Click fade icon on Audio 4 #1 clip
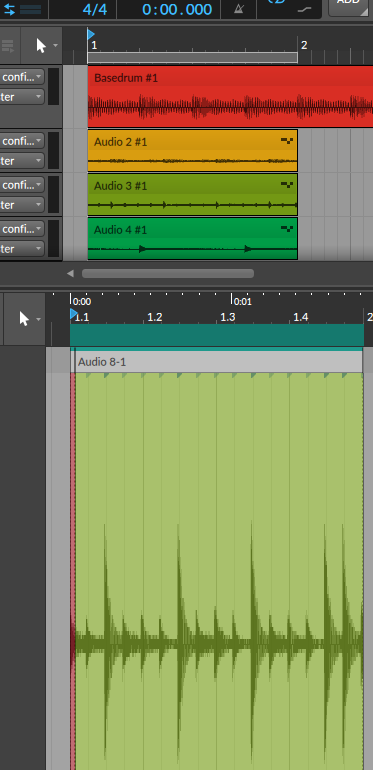The width and height of the screenshot is (373, 770). (x=287, y=228)
